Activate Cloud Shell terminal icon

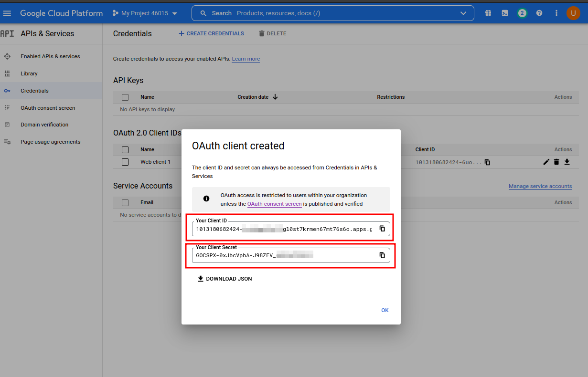[505, 13]
